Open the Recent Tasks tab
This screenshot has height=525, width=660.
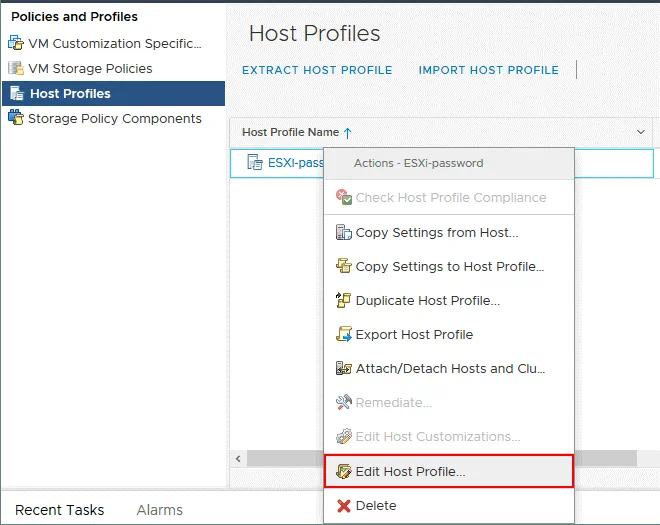(60, 510)
